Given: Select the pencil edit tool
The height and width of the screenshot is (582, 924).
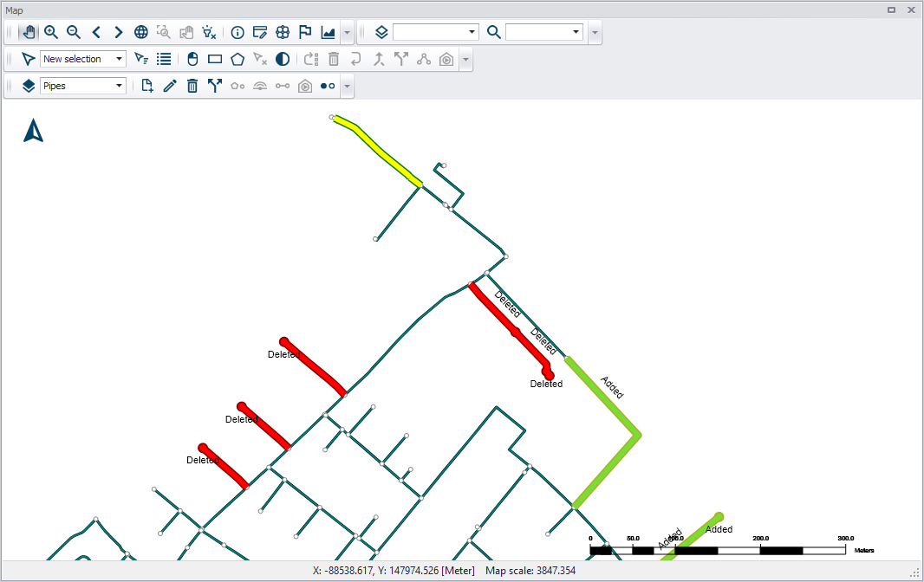Looking at the screenshot, I should click(x=170, y=86).
